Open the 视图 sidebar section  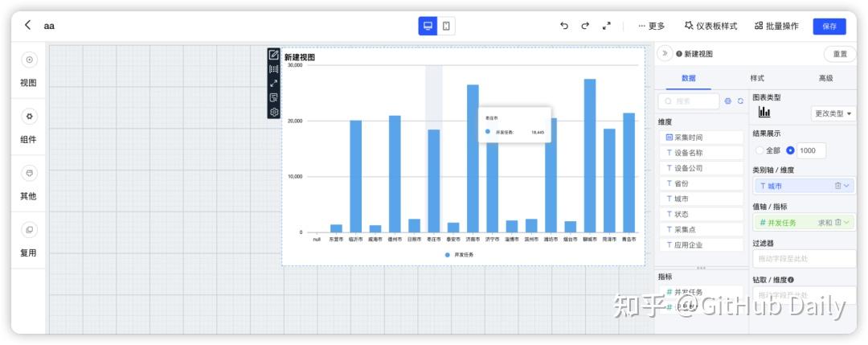[x=29, y=70]
